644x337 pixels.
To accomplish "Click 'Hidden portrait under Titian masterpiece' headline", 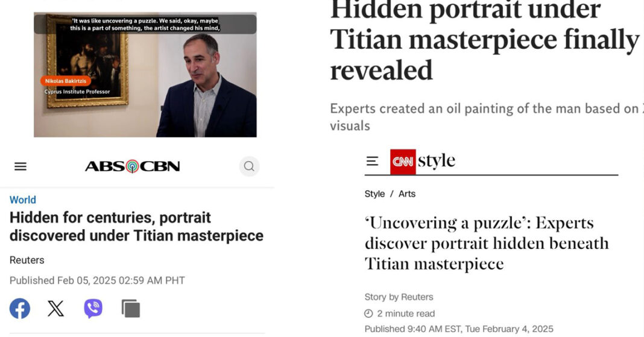I will [484, 41].
